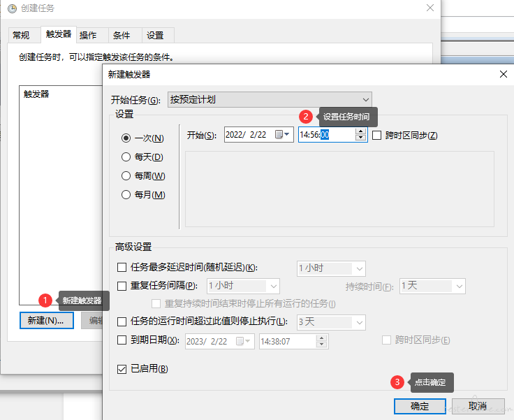Screen dimensions: 514x420
Task: Open the start date calendar picker icon
Action: tap(282, 135)
